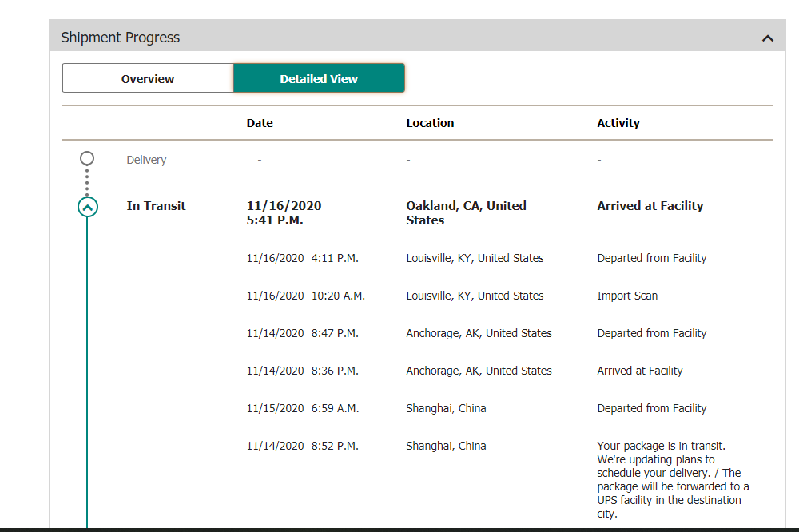Image resolution: width=799 pixels, height=532 pixels.
Task: Collapse the In Transit circle chevron
Action: pos(88,207)
